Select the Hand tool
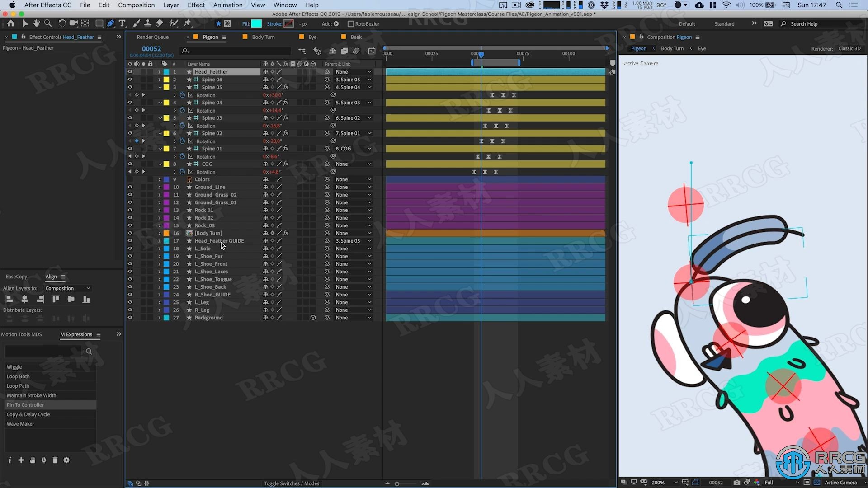 (36, 23)
